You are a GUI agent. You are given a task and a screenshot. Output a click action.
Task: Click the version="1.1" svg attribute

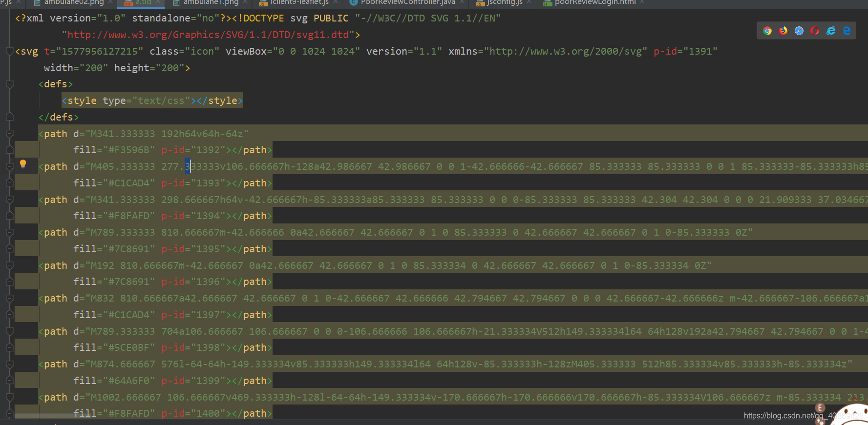click(404, 51)
